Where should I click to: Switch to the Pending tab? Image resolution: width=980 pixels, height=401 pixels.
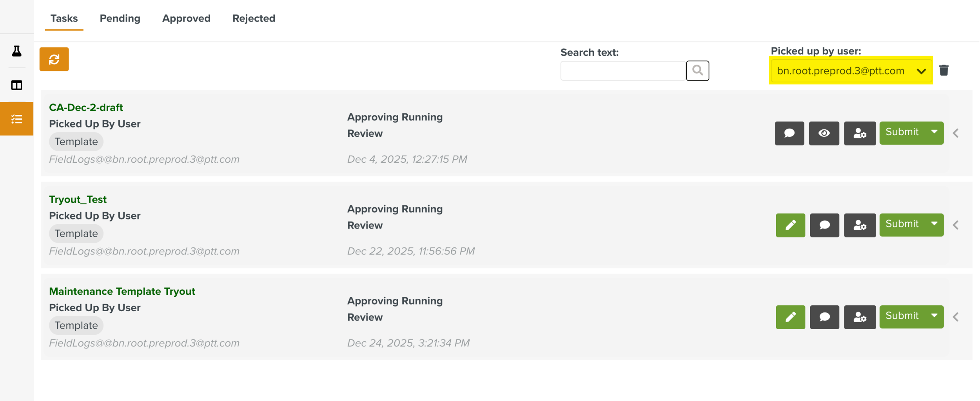pos(120,18)
